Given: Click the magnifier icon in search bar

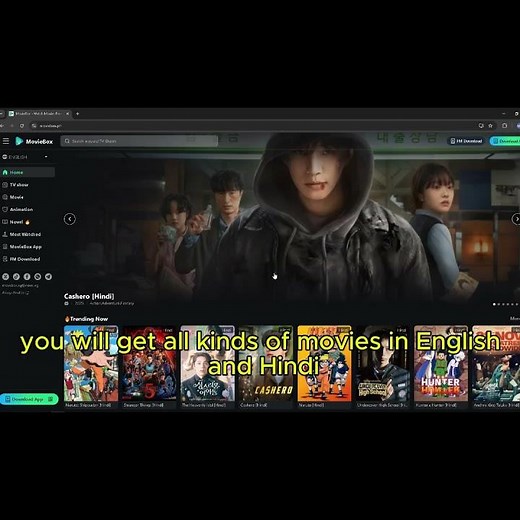Looking at the screenshot, I should point(67,141).
